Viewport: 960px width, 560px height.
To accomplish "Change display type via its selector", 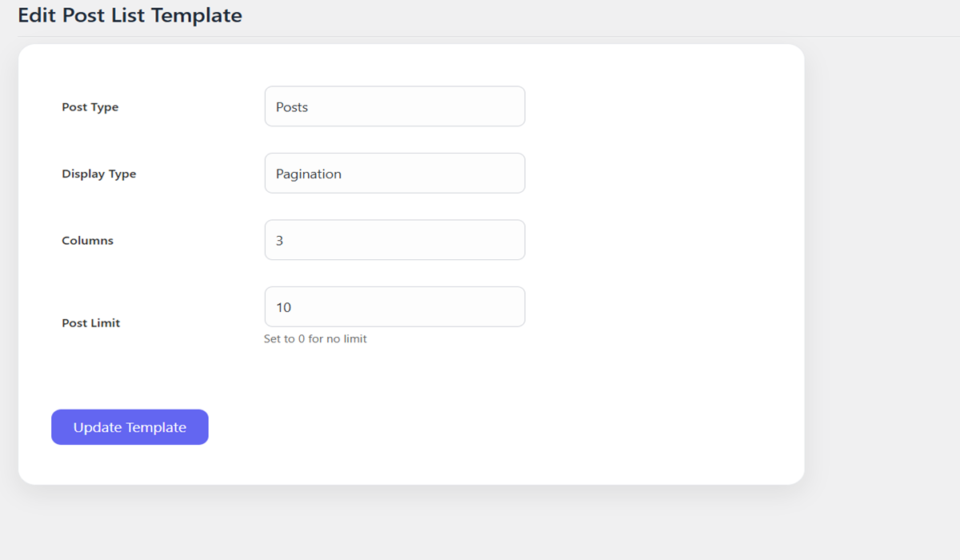I will tap(394, 173).
